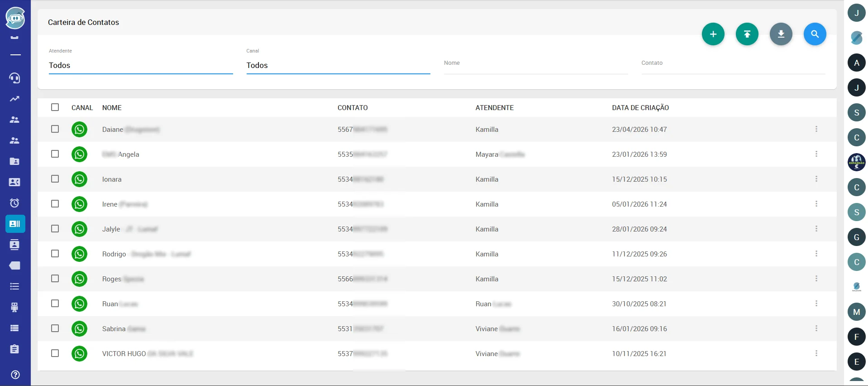
Task: Open the table rows icon in sidebar
Action: [15, 328]
